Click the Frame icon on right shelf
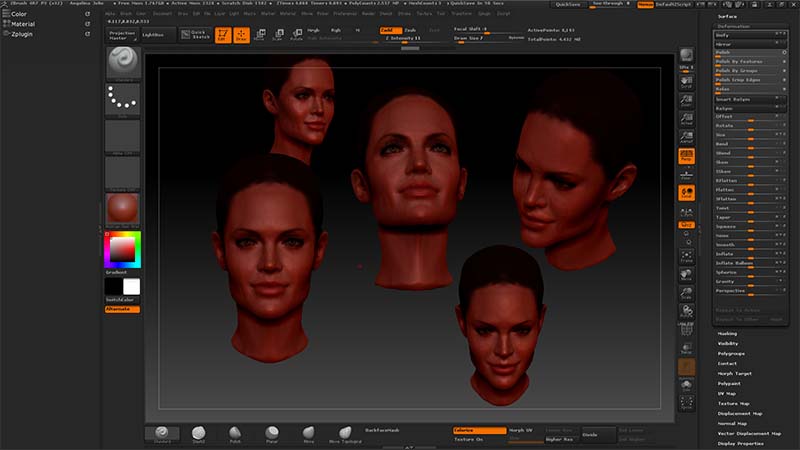The image size is (800, 450). click(686, 257)
